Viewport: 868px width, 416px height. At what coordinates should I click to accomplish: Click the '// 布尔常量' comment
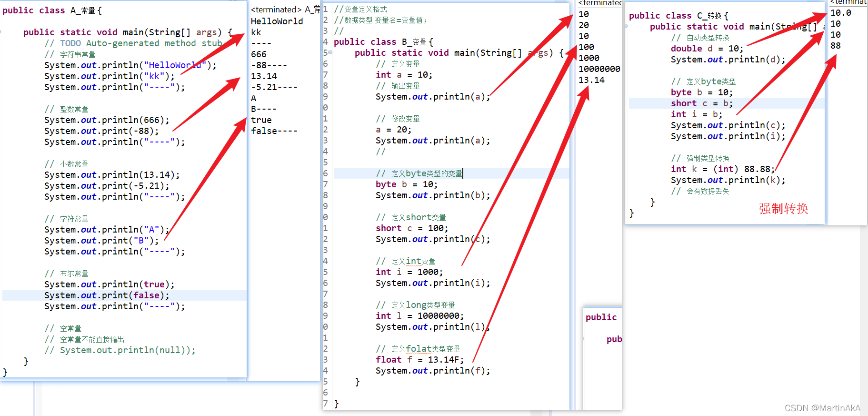tap(67, 274)
